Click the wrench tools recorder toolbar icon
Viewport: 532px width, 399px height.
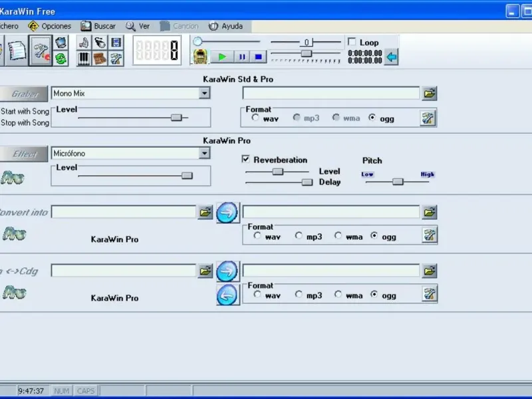coord(41,51)
